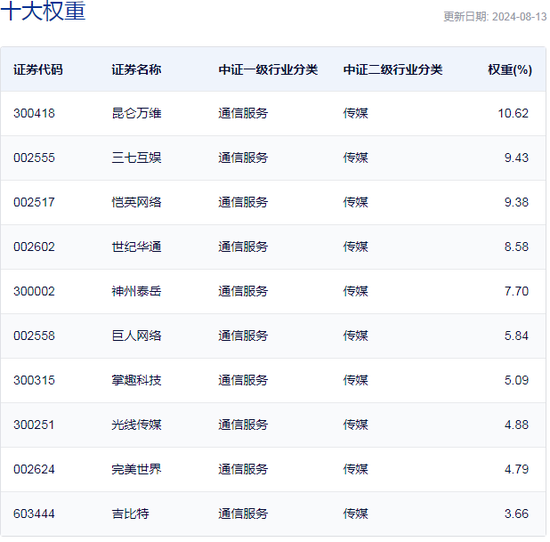Click 传媒 in the 吉比特 row
The width and height of the screenshot is (550, 542).
point(356,514)
